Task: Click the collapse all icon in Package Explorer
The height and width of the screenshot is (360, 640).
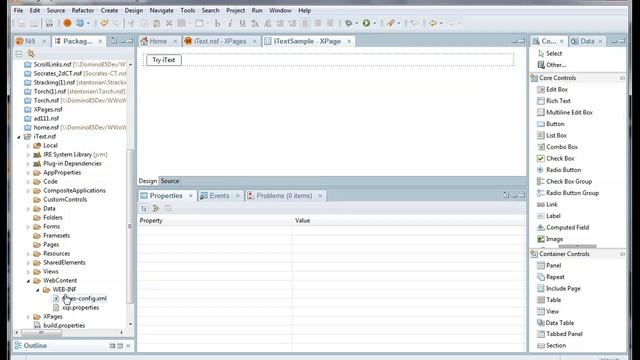Action: click(19, 53)
